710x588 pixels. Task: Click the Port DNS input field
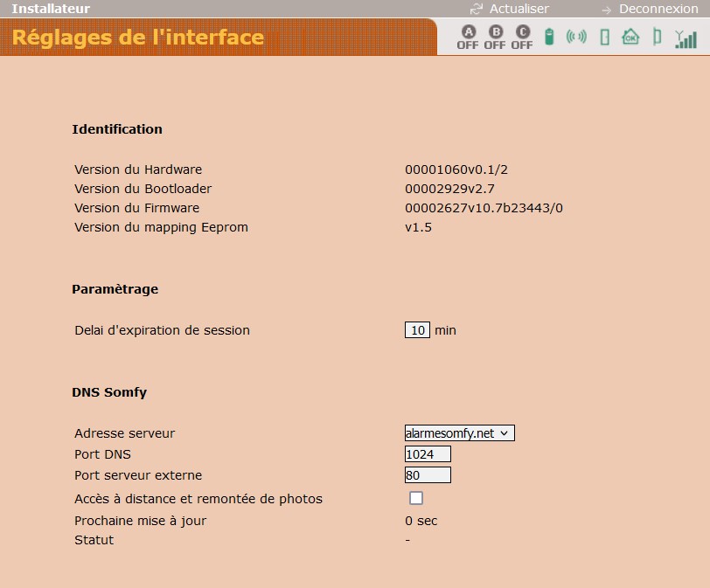pos(428,454)
